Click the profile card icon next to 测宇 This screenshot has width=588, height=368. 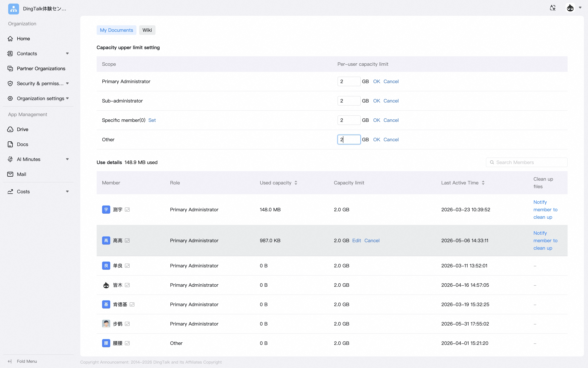click(x=127, y=210)
